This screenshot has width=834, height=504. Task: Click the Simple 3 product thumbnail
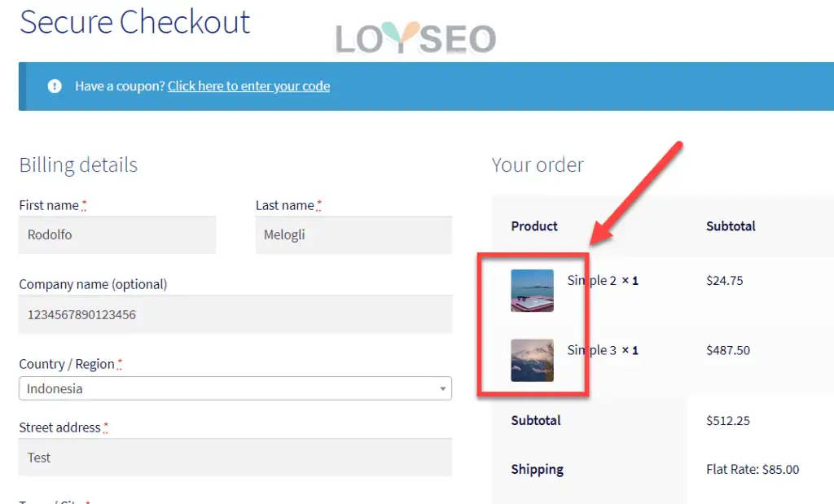click(x=532, y=360)
